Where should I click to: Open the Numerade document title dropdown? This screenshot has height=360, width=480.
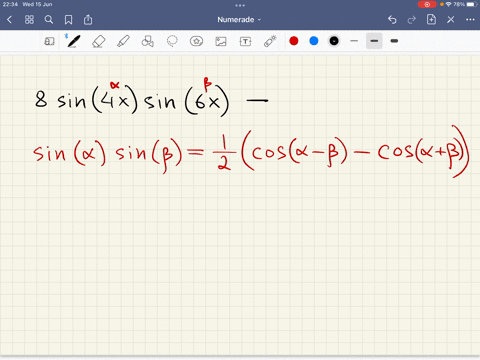[239, 20]
